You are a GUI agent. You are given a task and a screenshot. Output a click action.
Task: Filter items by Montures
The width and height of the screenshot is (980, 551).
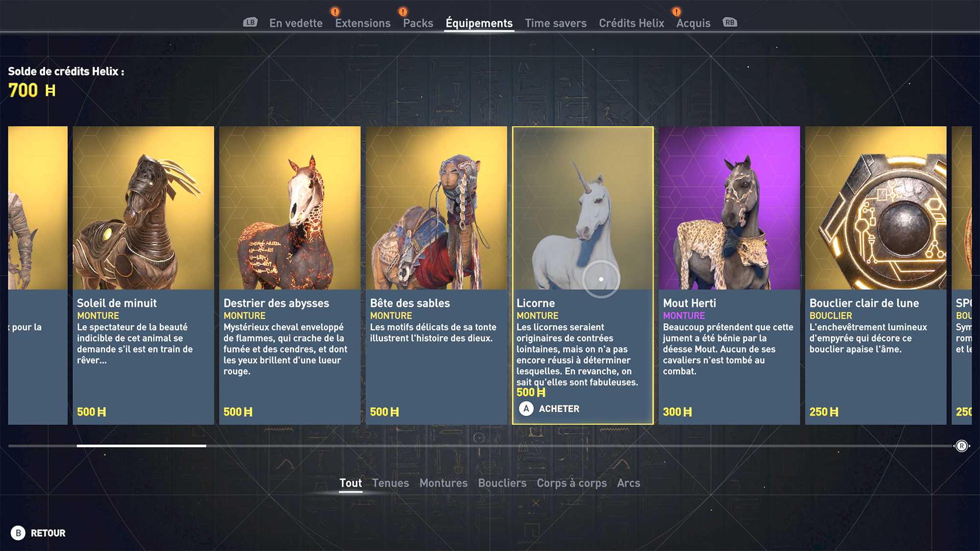coord(443,483)
